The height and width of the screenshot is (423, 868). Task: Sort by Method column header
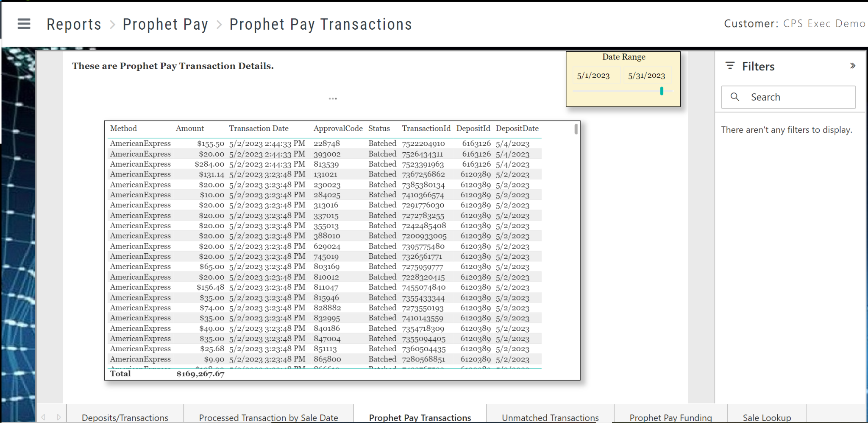tap(123, 128)
